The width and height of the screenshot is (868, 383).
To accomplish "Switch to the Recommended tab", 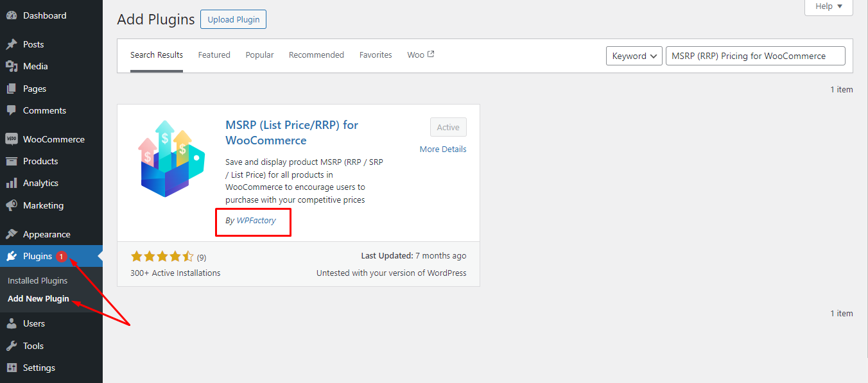I will click(317, 55).
